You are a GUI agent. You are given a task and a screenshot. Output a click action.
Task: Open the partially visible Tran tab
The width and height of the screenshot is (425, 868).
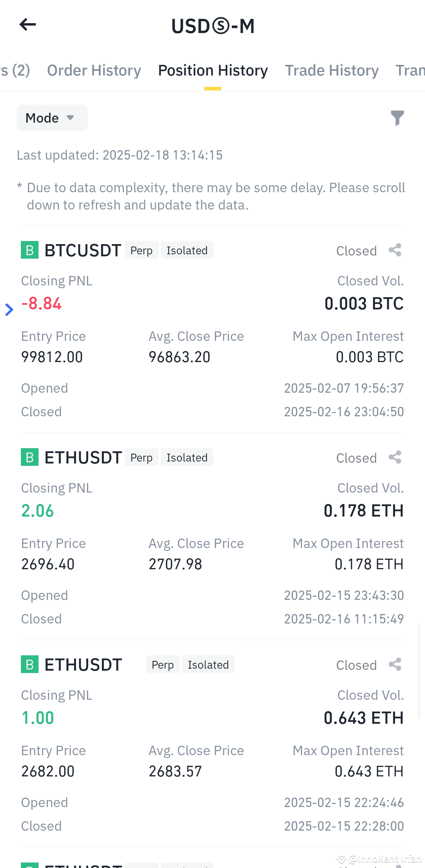click(x=410, y=70)
